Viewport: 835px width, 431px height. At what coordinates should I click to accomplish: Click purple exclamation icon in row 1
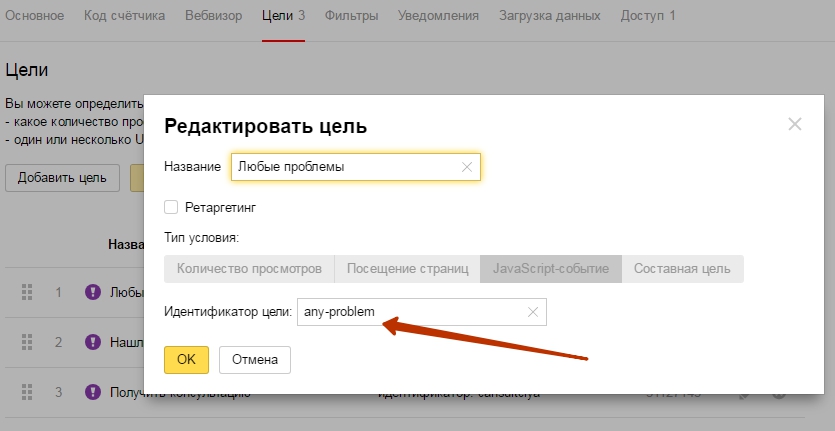(93, 292)
